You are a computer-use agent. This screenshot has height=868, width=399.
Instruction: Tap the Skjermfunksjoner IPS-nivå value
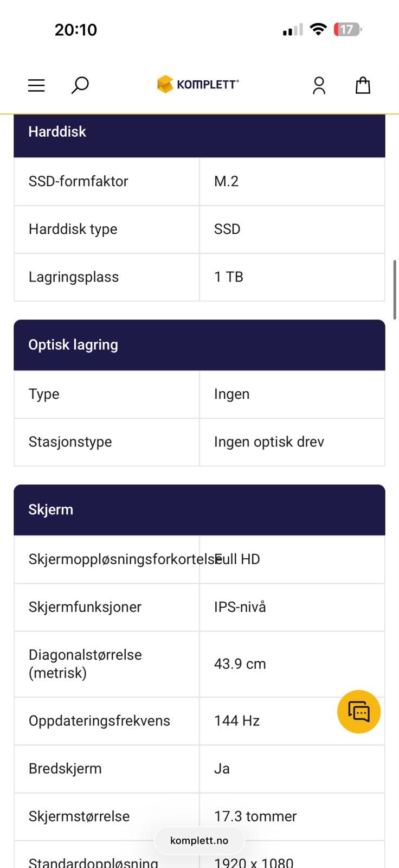coord(240,607)
